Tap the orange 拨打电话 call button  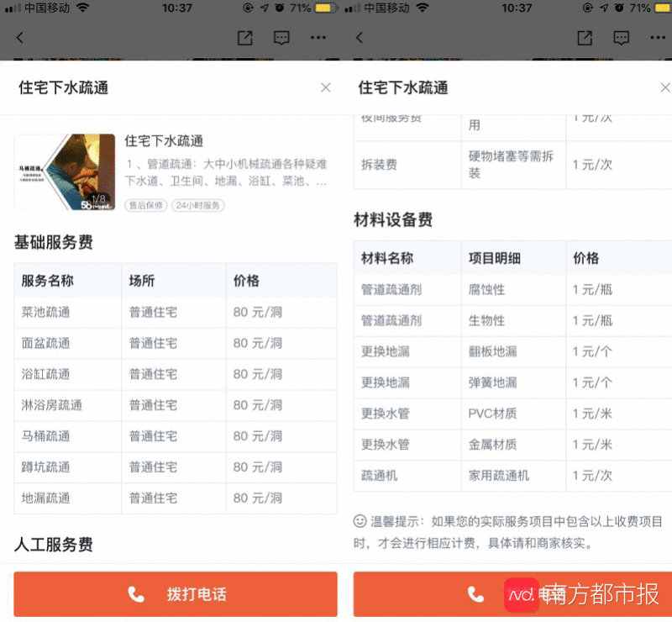175,593
